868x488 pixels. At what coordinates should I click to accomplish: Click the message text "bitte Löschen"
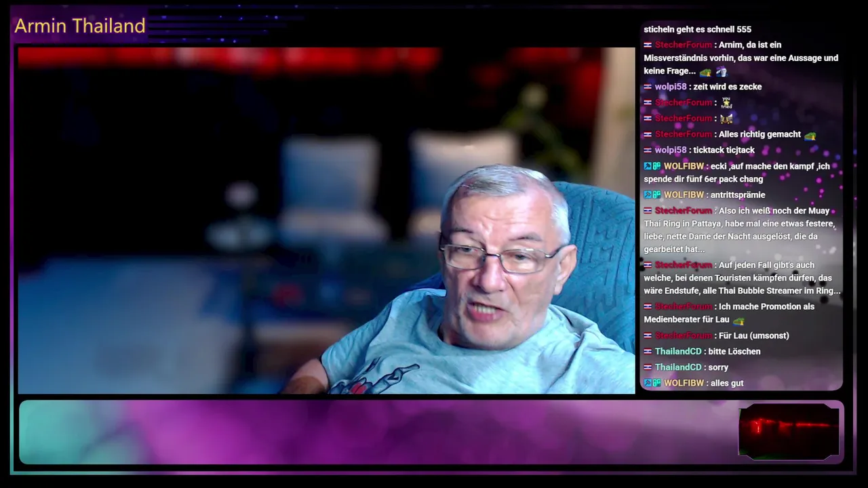point(734,351)
